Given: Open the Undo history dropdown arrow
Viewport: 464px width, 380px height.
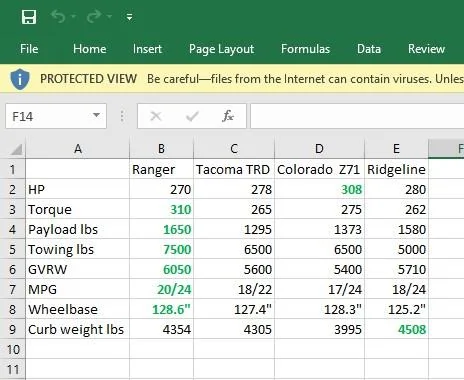Looking at the screenshot, I should (74, 16).
